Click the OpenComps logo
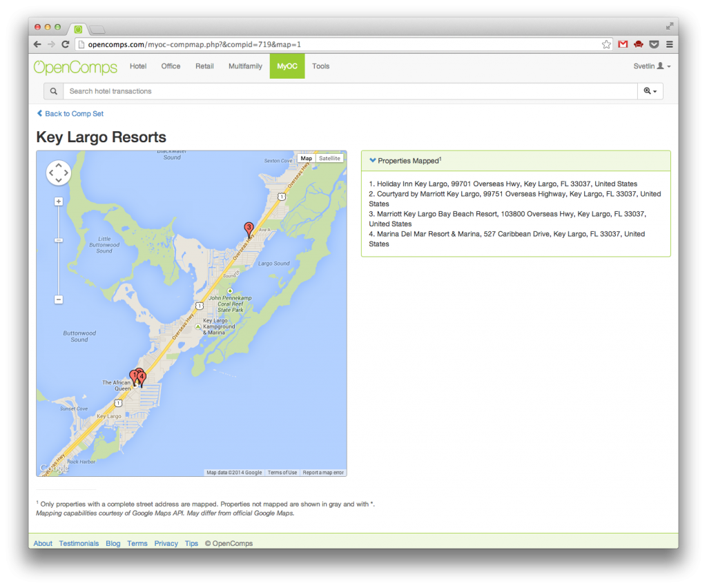This screenshot has height=588, width=707. point(75,67)
